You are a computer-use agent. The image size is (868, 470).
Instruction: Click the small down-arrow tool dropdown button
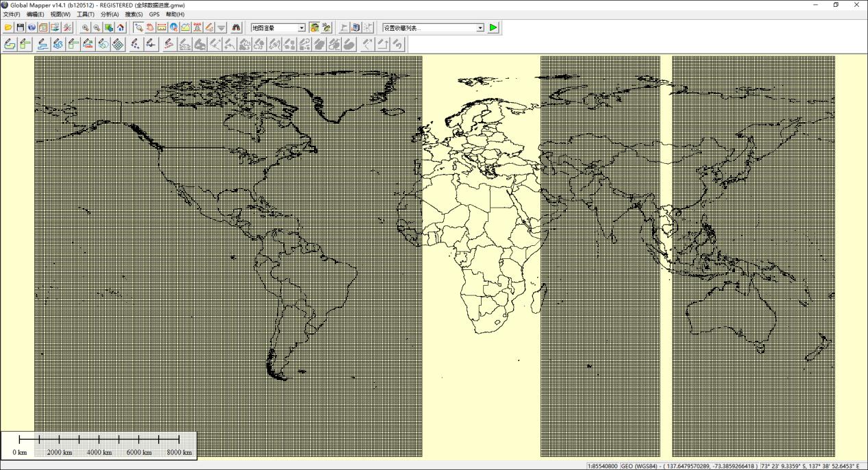click(221, 27)
